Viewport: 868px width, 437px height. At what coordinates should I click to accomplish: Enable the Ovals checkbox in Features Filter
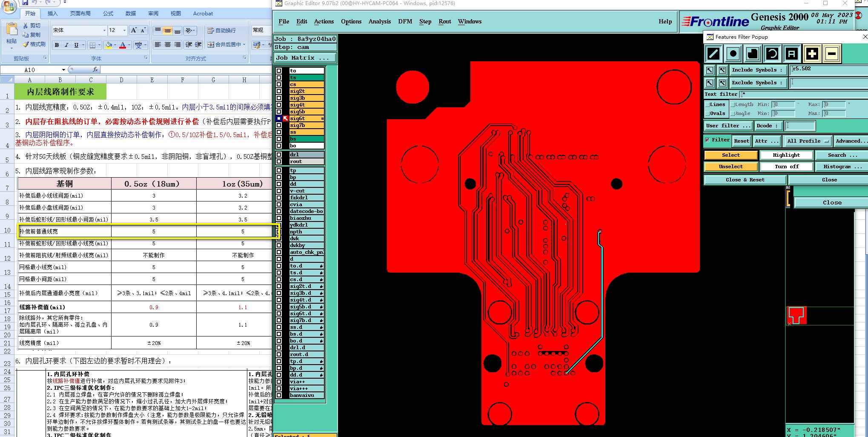(708, 113)
